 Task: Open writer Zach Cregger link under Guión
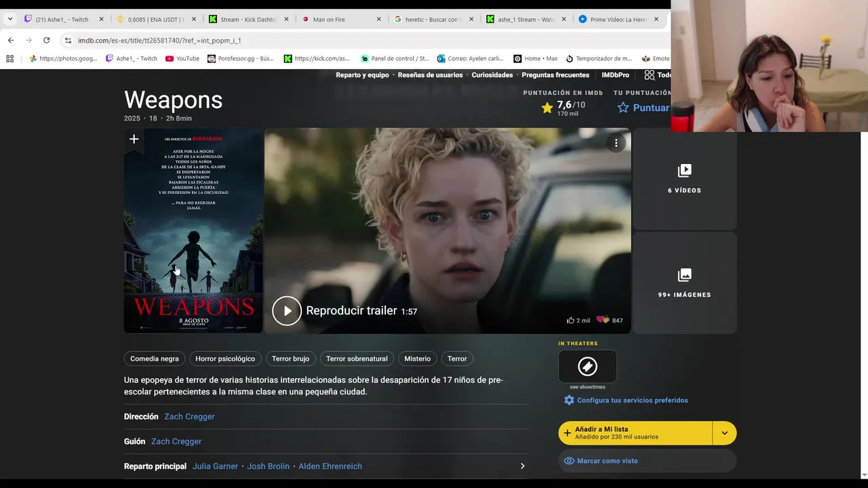[176, 442]
